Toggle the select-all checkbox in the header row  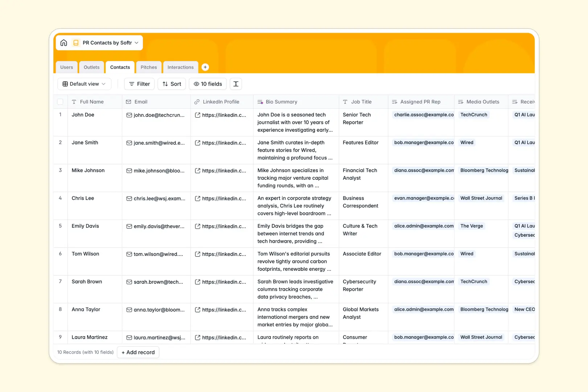click(x=60, y=102)
